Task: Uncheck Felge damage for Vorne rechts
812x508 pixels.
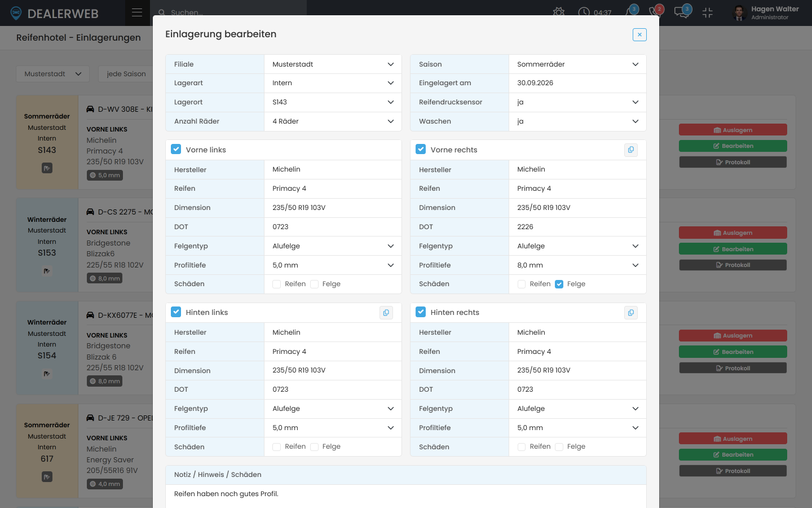Action: [559, 284]
